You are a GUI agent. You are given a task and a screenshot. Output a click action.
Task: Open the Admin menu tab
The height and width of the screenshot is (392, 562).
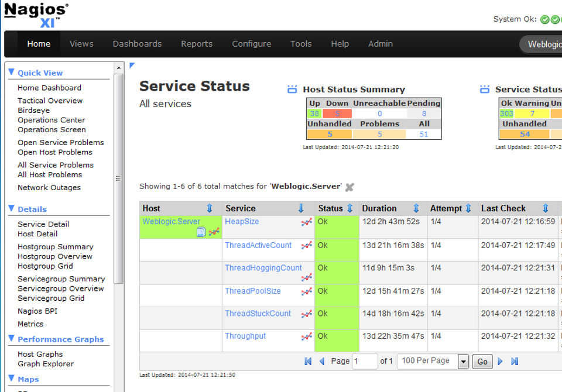(x=381, y=44)
